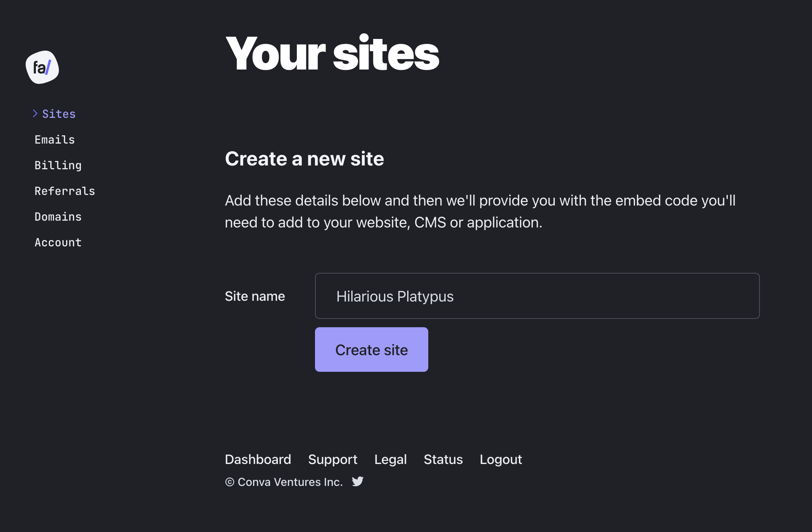Open the Twitter bird icon link
The width and height of the screenshot is (812, 532).
357,481
